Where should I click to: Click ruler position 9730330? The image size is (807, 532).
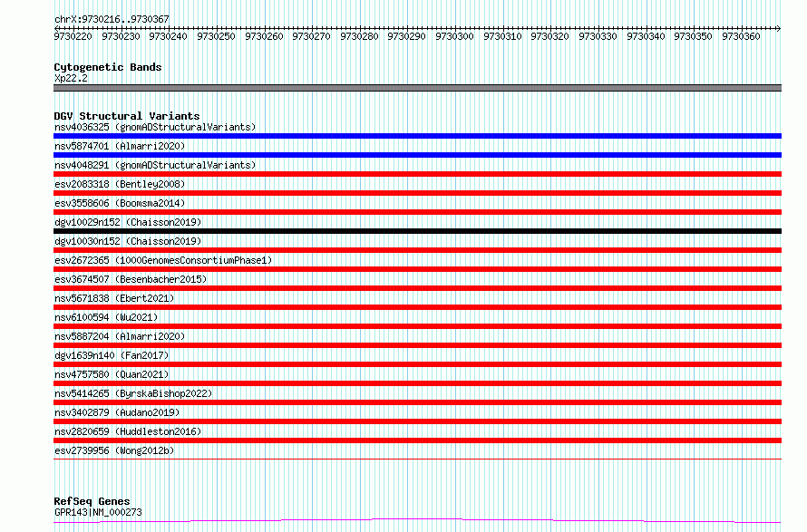pos(598,36)
